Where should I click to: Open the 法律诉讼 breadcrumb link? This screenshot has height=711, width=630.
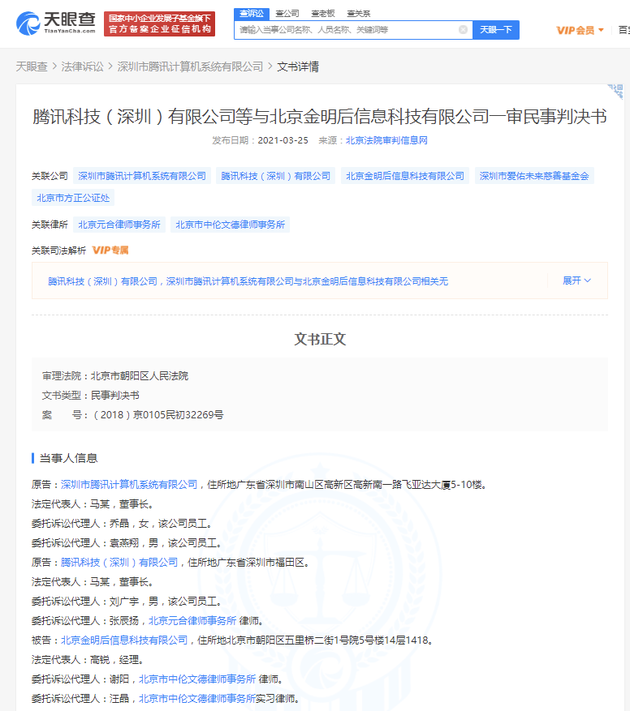click(82, 66)
